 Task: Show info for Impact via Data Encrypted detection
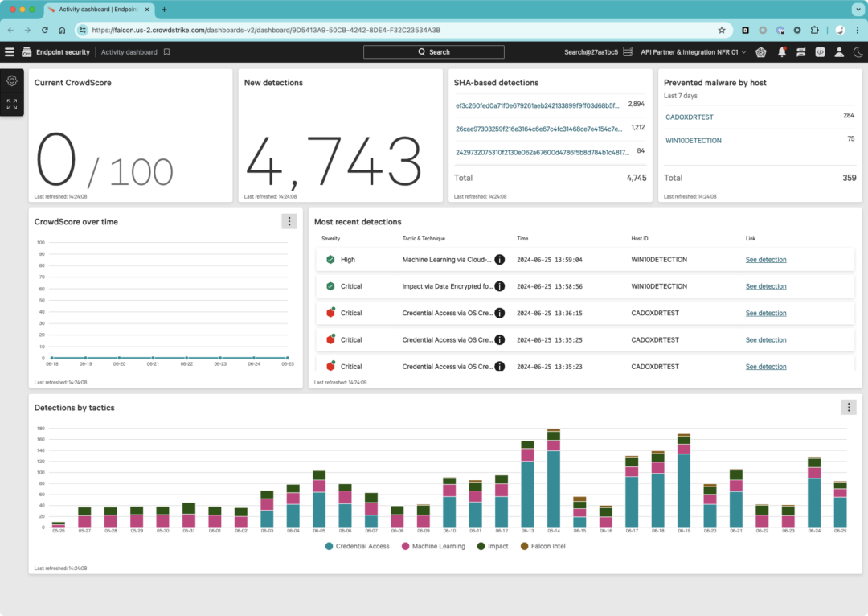tap(499, 286)
